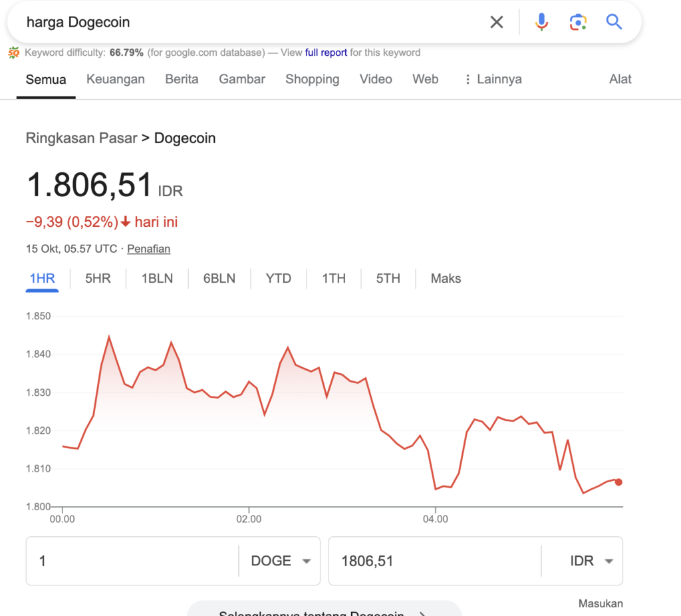Open the Shopping results tab
The width and height of the screenshot is (681, 616).
[313, 79]
